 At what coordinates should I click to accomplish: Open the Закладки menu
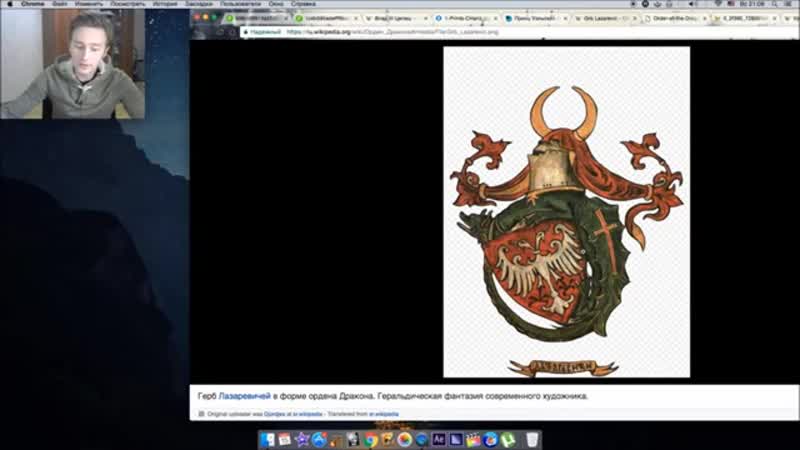click(x=198, y=4)
